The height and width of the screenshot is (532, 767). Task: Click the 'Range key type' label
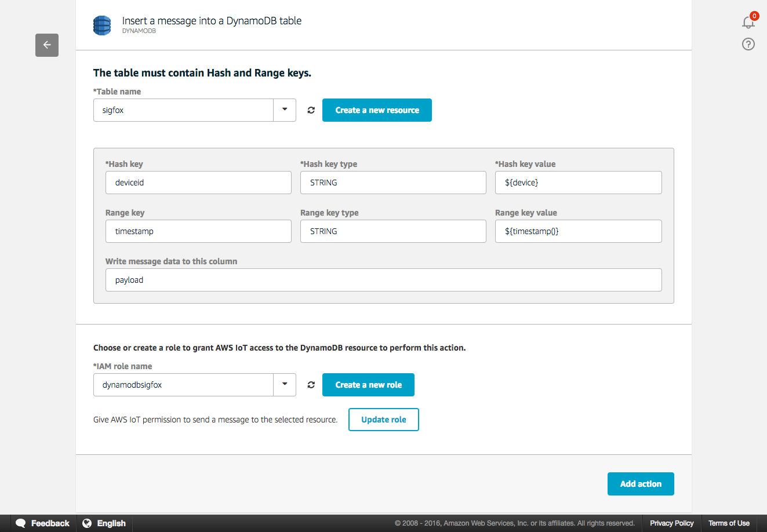329,213
